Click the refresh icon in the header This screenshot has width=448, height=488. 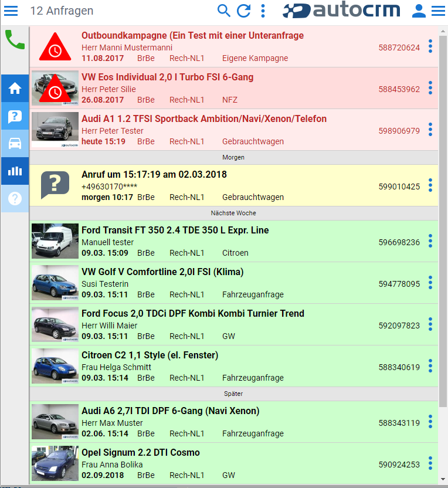tap(243, 11)
